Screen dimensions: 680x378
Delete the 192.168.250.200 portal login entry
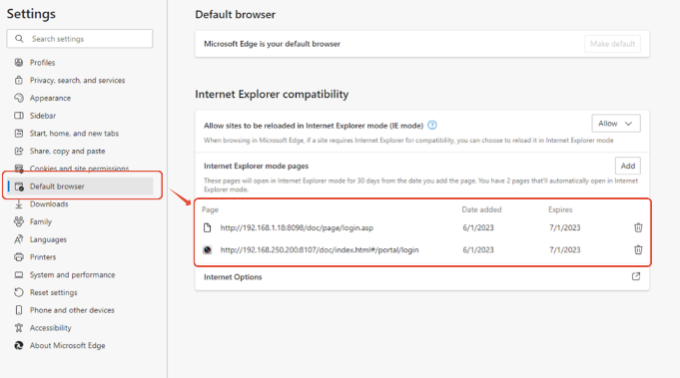click(x=638, y=250)
